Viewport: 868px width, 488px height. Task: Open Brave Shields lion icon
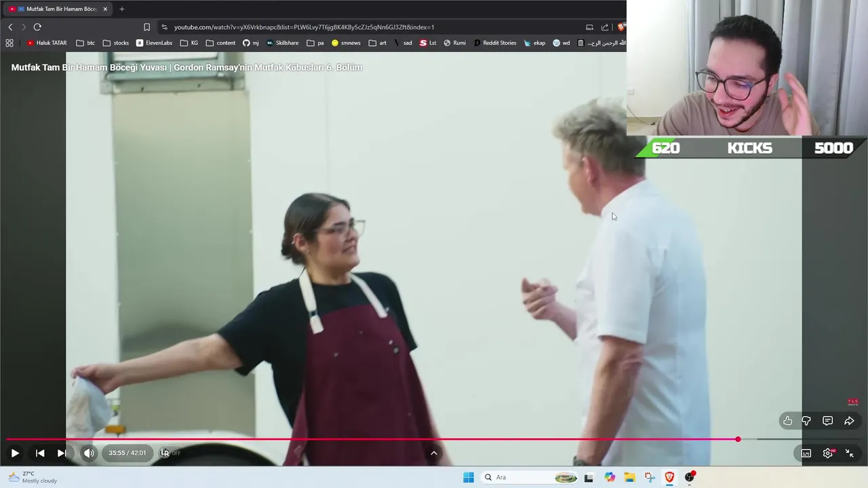click(620, 27)
